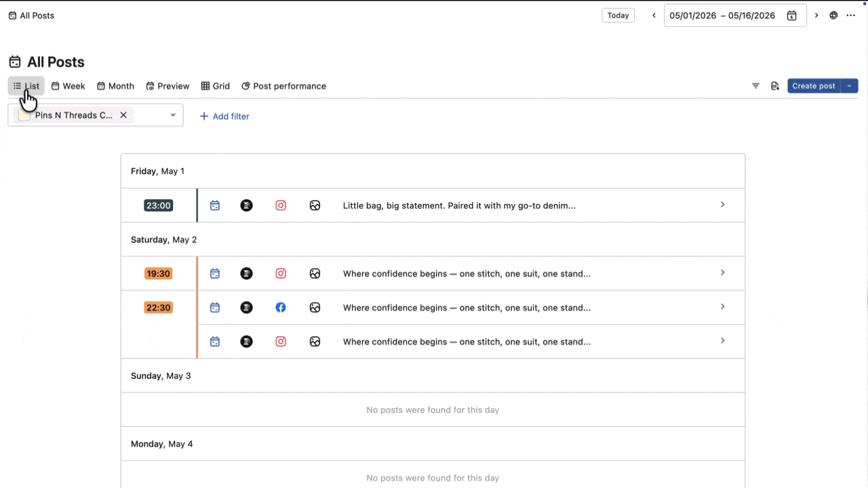Click the filter lines icon
Image resolution: width=868 pixels, height=488 pixels.
(x=755, y=86)
